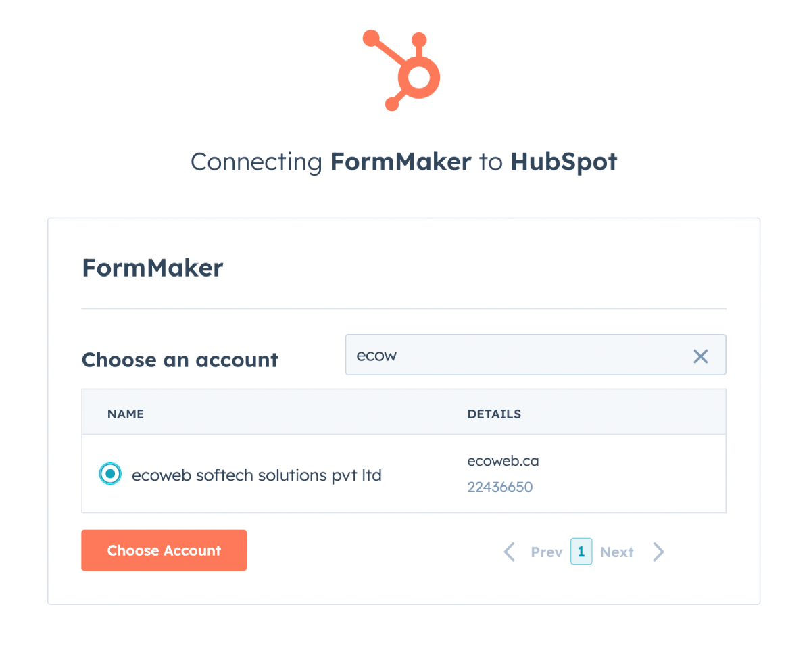Click the HubSpot text in the header

pyautogui.click(x=564, y=162)
